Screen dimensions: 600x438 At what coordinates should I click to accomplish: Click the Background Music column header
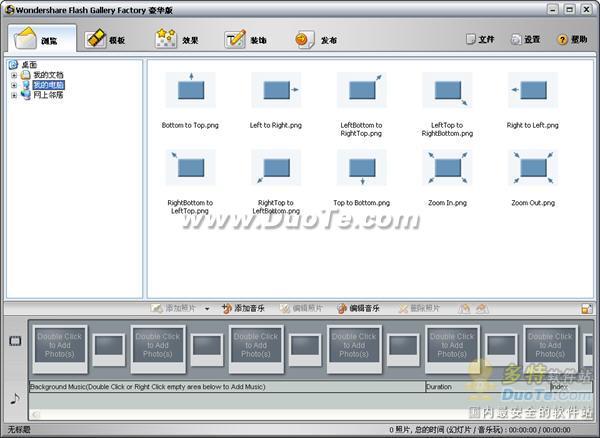pos(227,387)
